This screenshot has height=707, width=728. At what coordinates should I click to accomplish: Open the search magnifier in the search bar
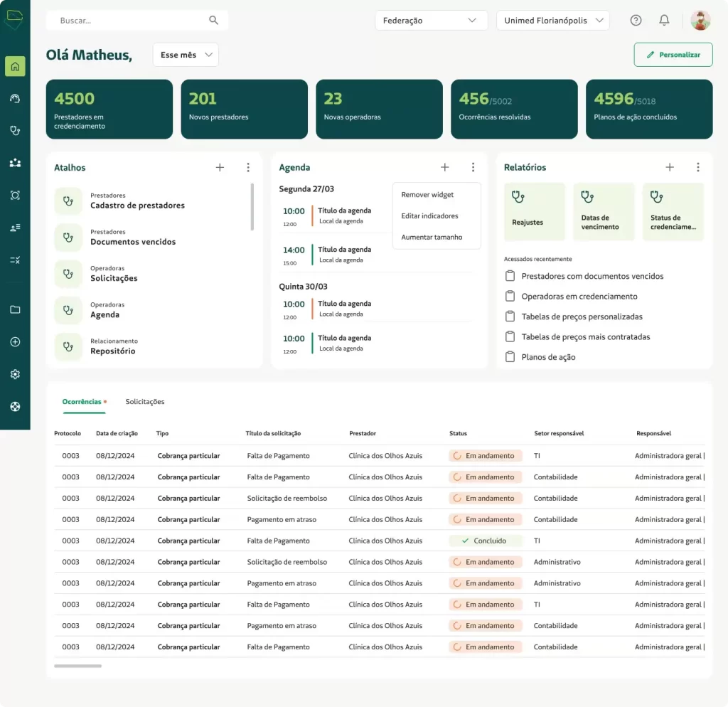(213, 21)
